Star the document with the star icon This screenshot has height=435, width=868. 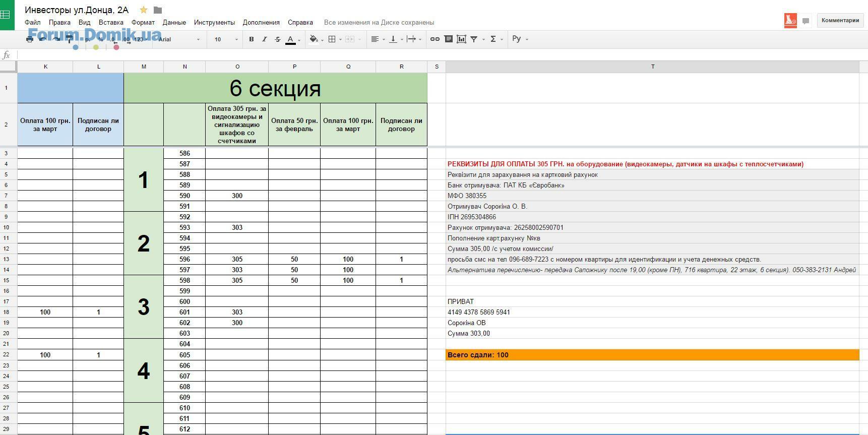pyautogui.click(x=144, y=10)
